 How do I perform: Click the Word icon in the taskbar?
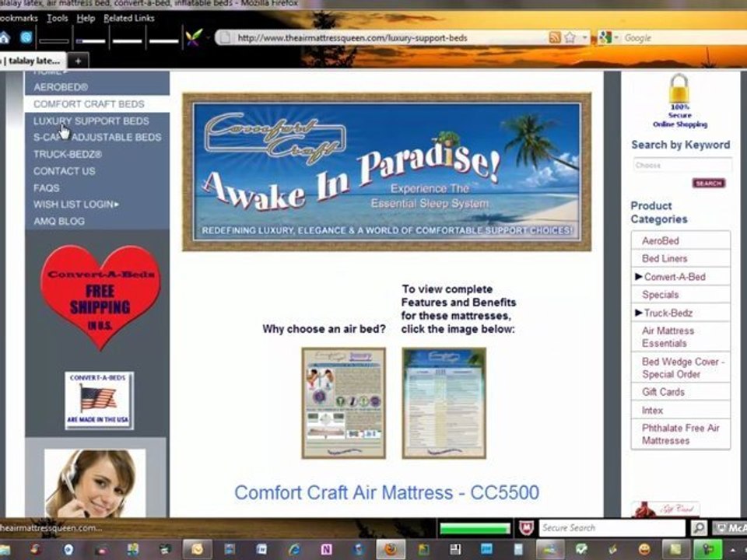click(261, 550)
